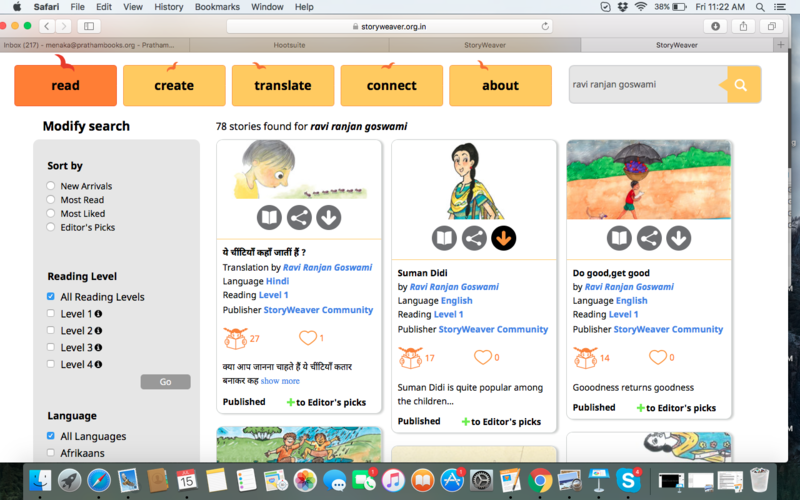
Task: Click info icon next to Level 2
Action: coord(98,331)
